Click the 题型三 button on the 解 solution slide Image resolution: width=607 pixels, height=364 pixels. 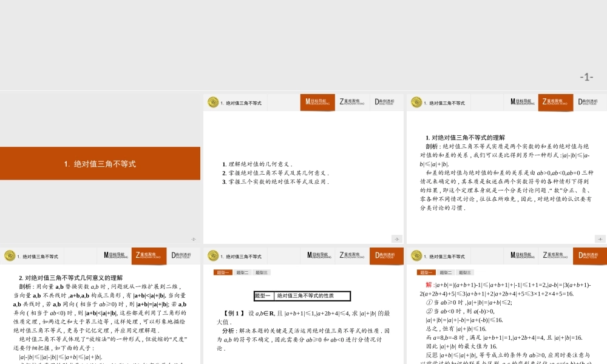pyautogui.click(x=465, y=273)
